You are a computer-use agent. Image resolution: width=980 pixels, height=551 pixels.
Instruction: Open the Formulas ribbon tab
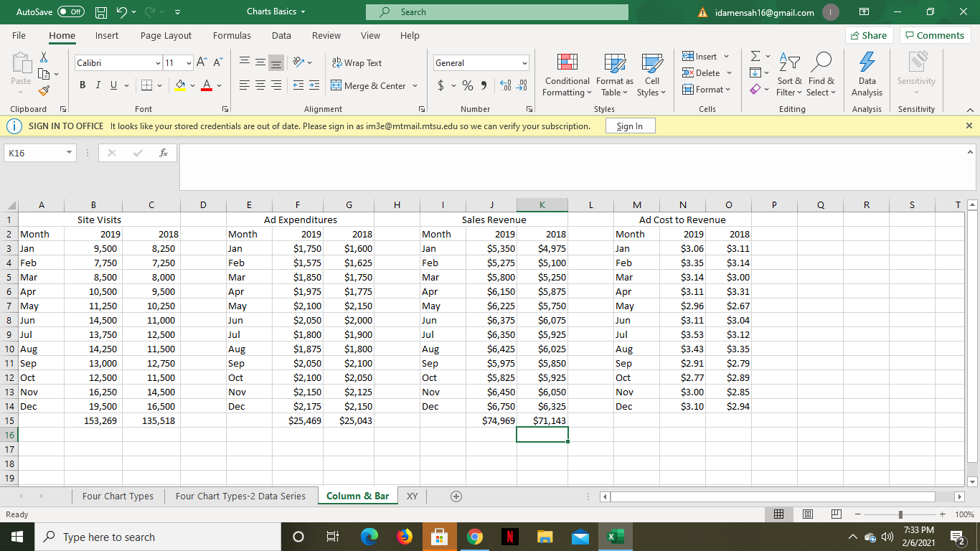click(x=232, y=35)
